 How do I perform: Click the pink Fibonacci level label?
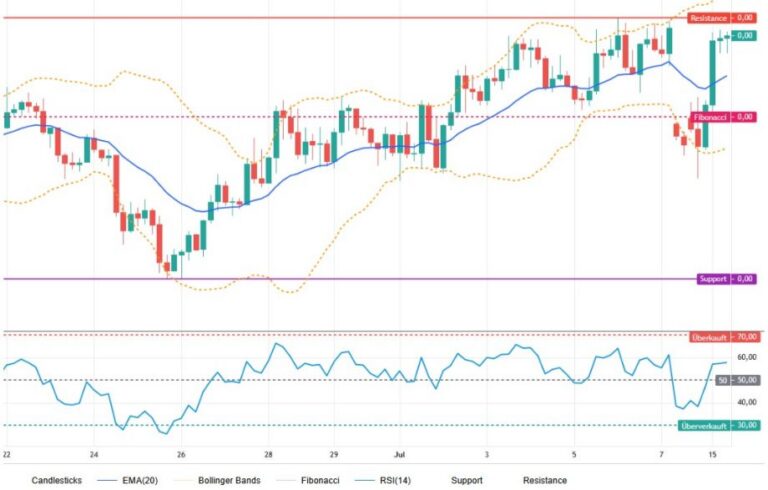[x=723, y=117]
